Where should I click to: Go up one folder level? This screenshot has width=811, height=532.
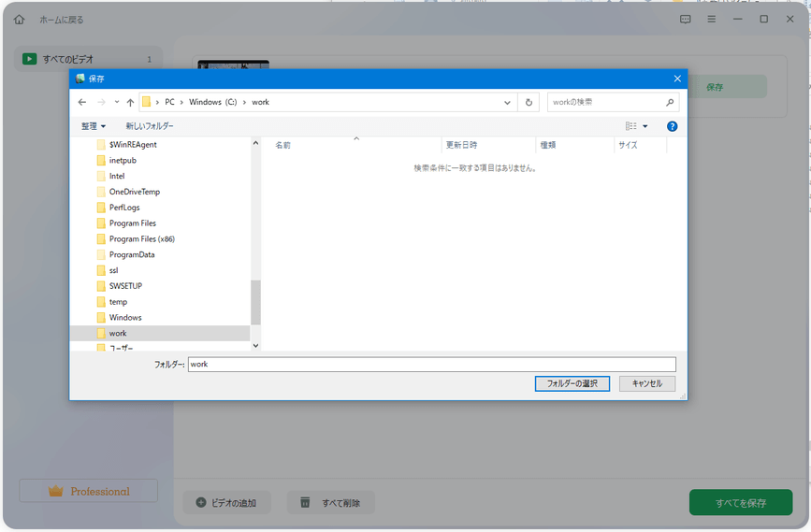tap(130, 102)
